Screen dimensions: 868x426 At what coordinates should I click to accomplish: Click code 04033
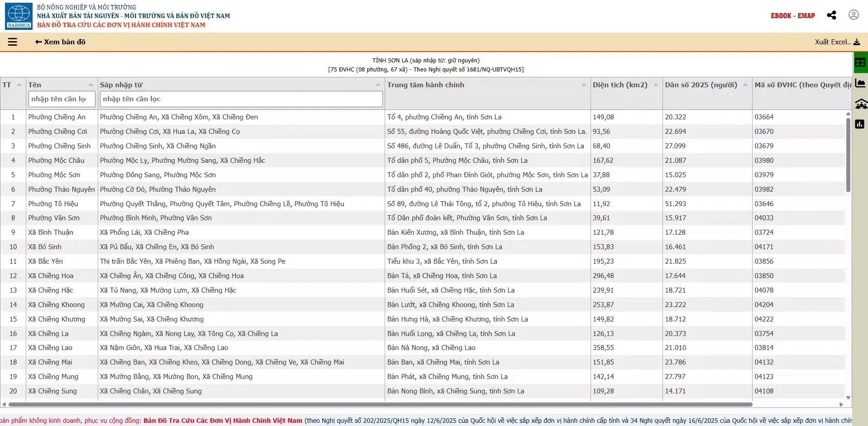coord(764,218)
